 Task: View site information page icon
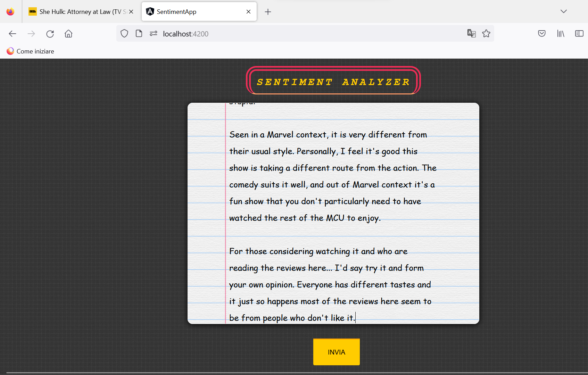[139, 33]
